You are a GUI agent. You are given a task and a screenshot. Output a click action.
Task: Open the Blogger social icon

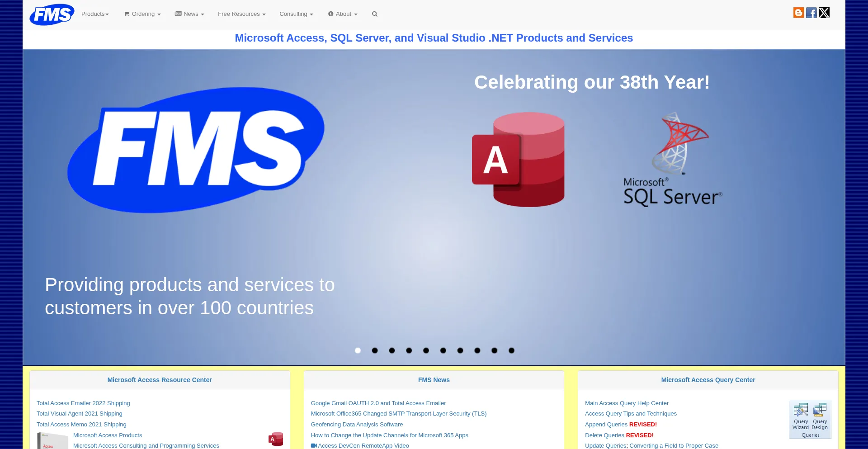798,13
